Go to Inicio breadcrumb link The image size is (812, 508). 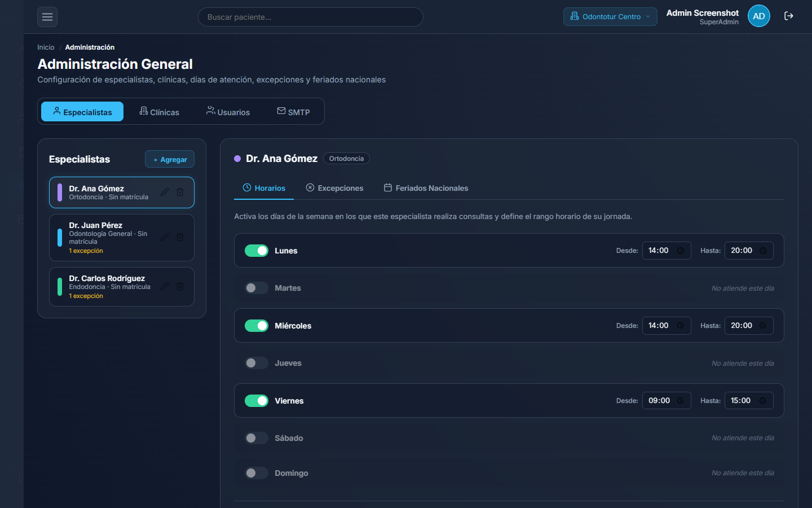[46, 47]
